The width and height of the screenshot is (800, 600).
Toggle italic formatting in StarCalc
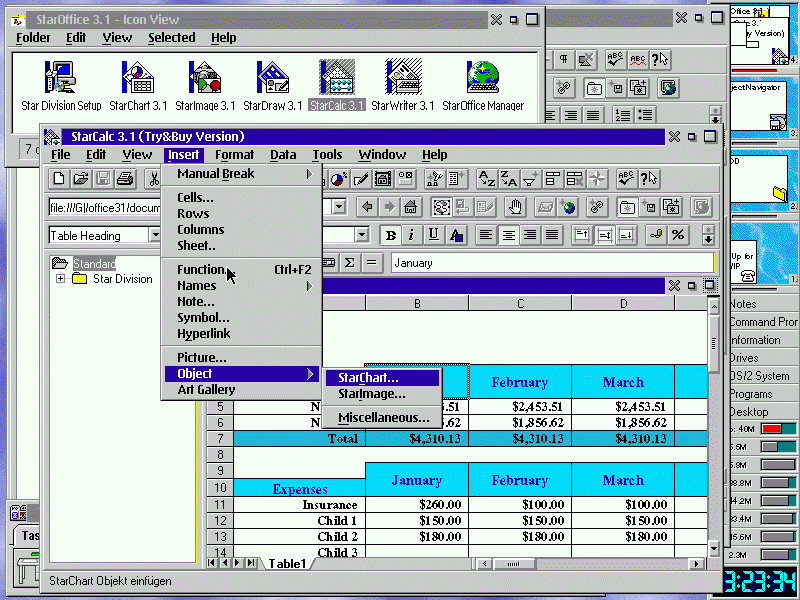click(x=411, y=235)
